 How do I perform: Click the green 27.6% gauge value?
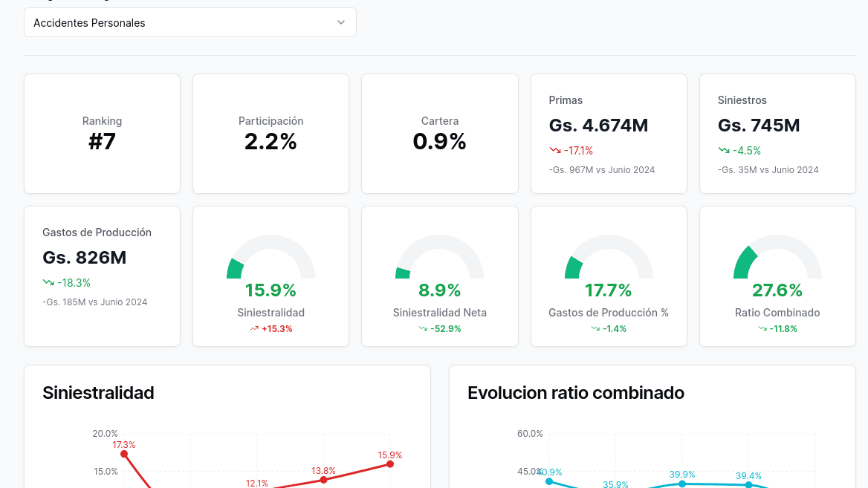click(x=777, y=290)
